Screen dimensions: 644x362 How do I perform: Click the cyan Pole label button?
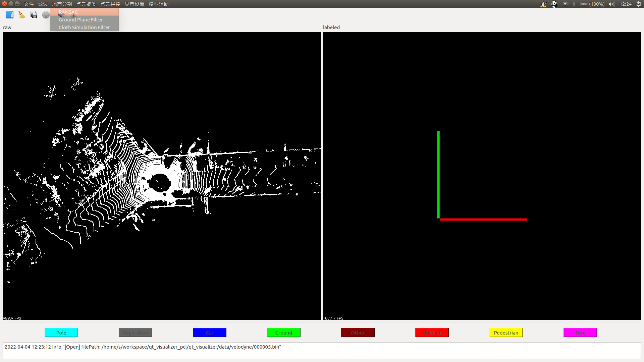[61, 333]
